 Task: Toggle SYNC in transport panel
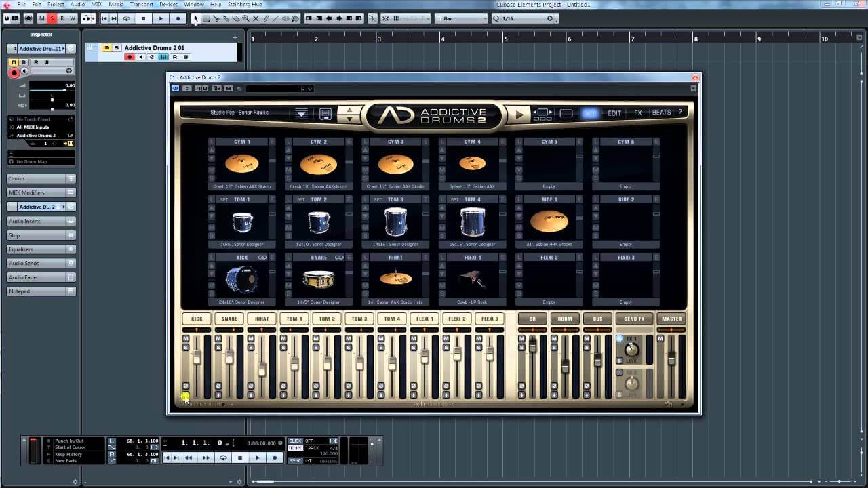(295, 460)
